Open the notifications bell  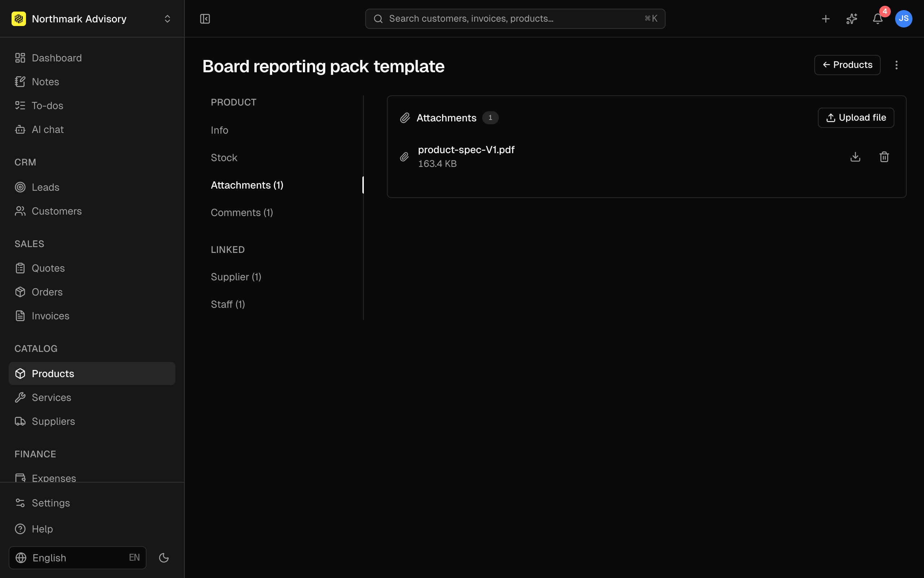click(x=878, y=19)
